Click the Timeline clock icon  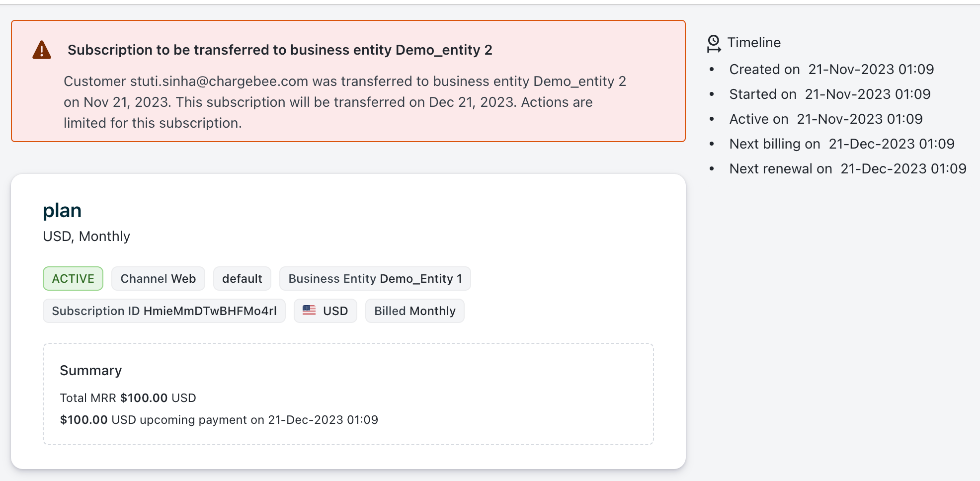pyautogui.click(x=714, y=43)
